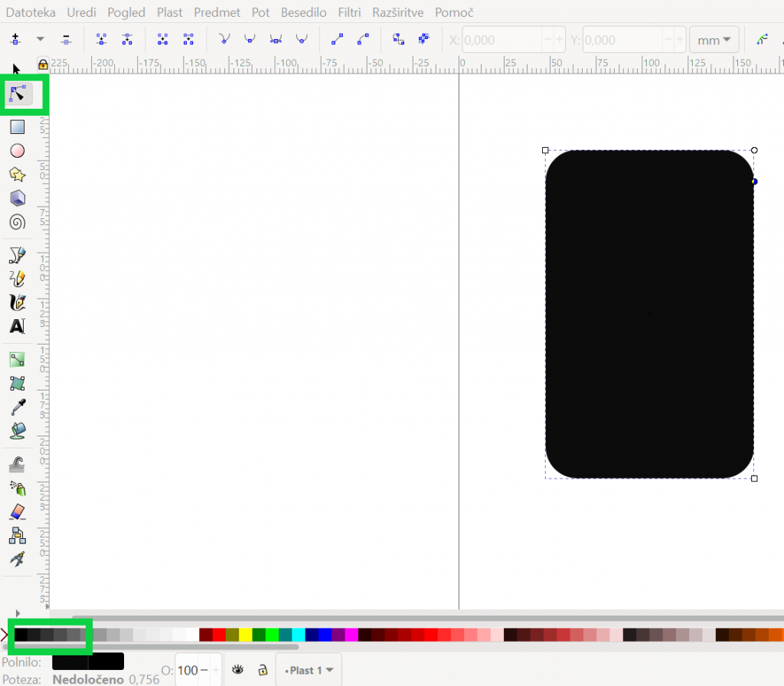Click Break path at nodes icon
Screen dimensions: 784x686
coord(127,39)
